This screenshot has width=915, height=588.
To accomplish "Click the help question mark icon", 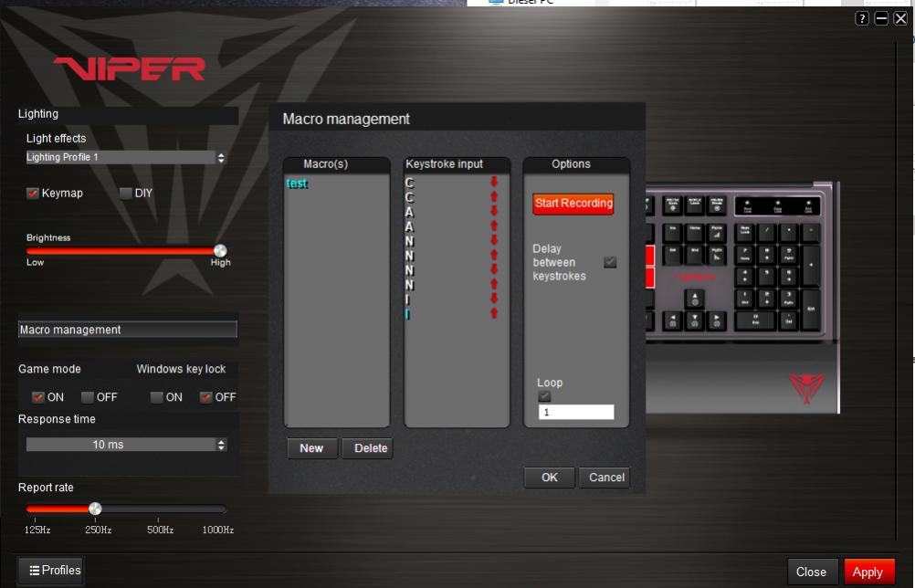I will (x=862, y=18).
